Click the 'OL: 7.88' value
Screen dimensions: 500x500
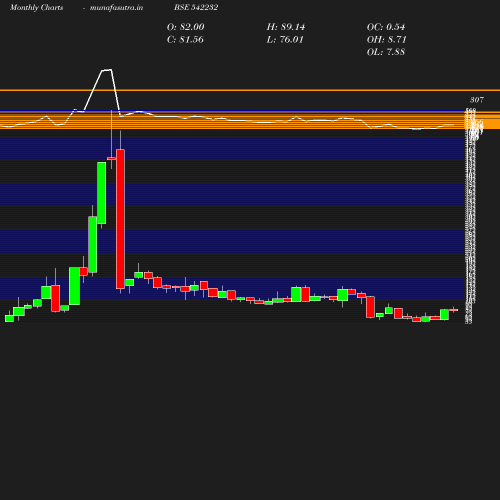pos(386,52)
